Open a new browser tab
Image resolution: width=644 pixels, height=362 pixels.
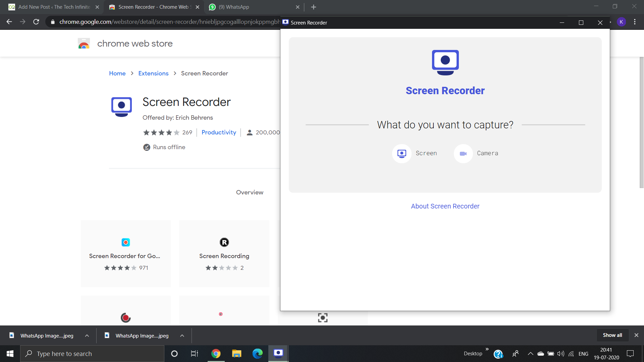pyautogui.click(x=314, y=7)
